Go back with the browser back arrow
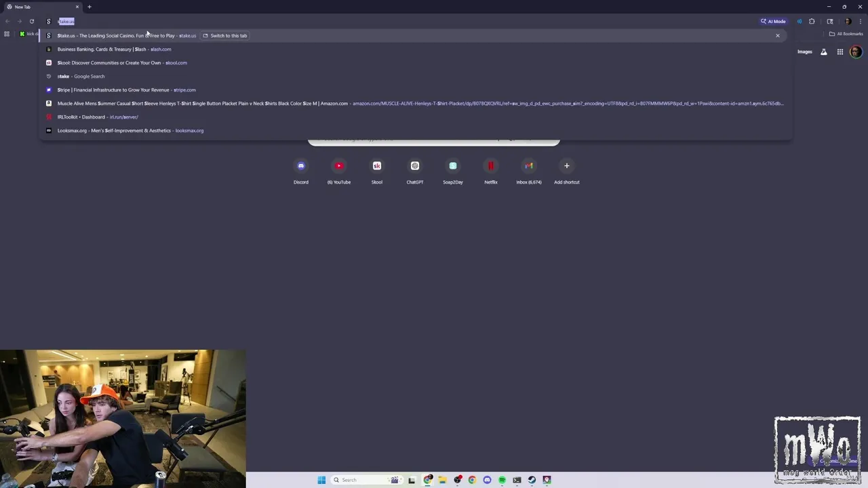Image resolution: width=868 pixels, height=488 pixels. tap(7, 21)
